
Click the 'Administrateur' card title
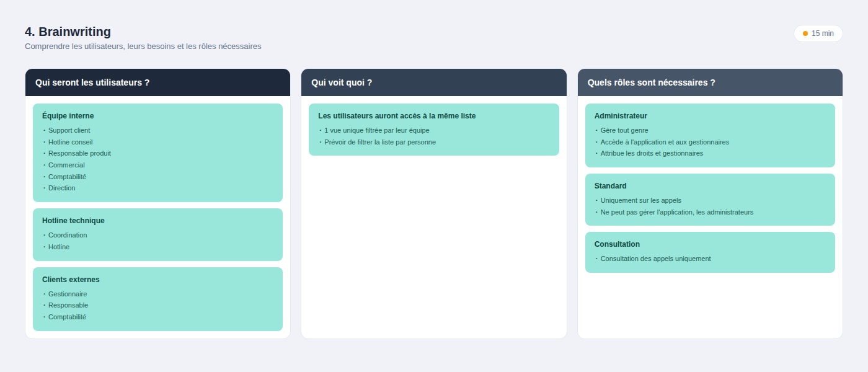621,116
